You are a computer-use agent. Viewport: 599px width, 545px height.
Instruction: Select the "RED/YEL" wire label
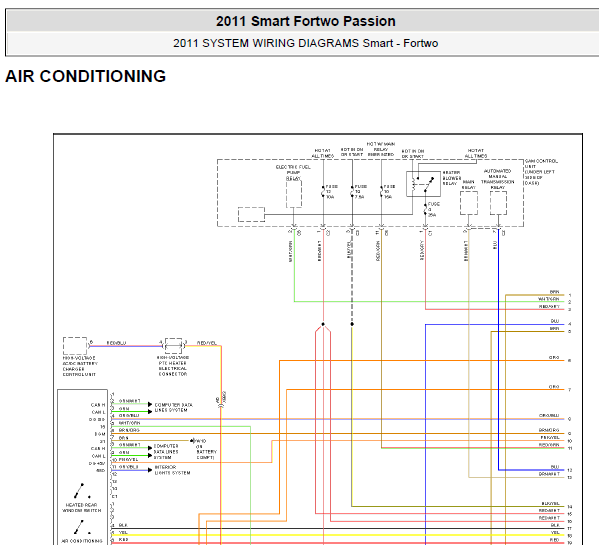coord(207,343)
